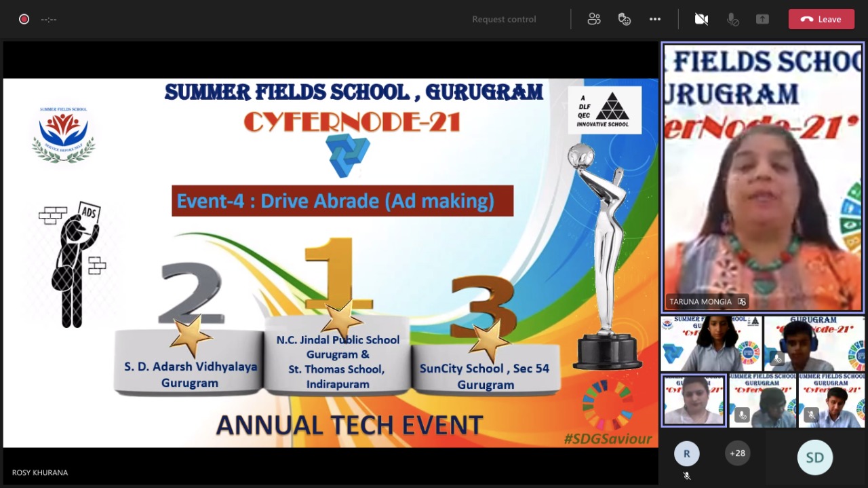Click the Rosy Khurana presenter name

coord(40,472)
